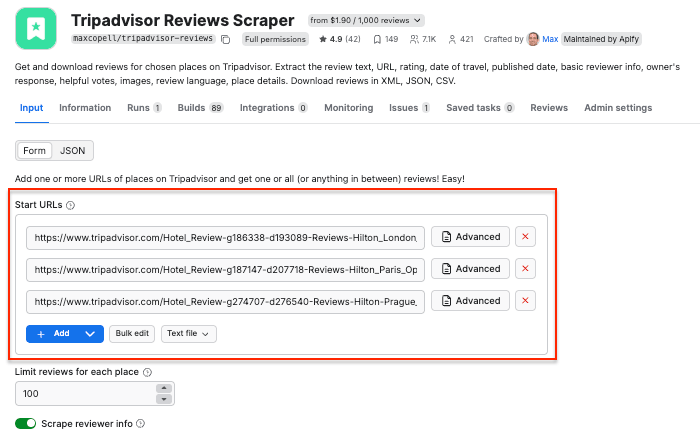700x440 pixels.
Task: Click the Maintained by Apify badge
Action: click(x=601, y=39)
